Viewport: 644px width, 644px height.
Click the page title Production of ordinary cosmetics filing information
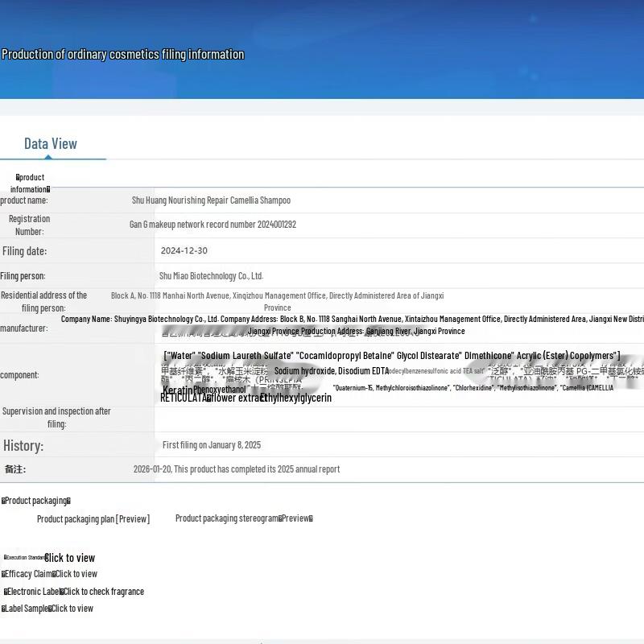123,54
